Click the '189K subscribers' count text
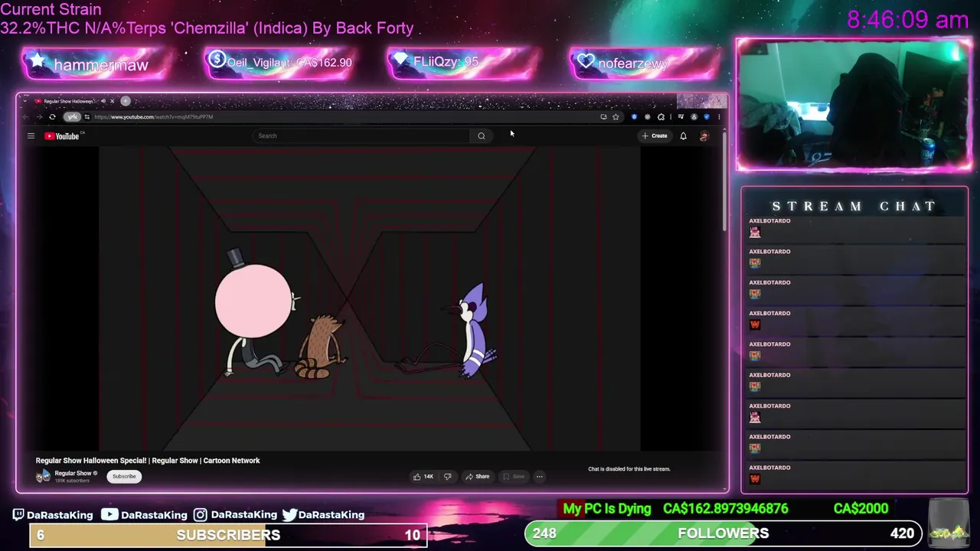 (72, 481)
